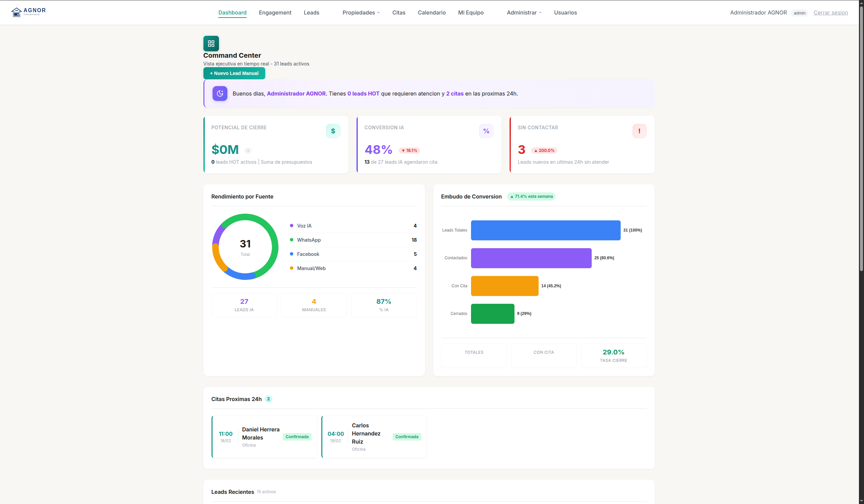Click the Command Center grid icon

211,44
